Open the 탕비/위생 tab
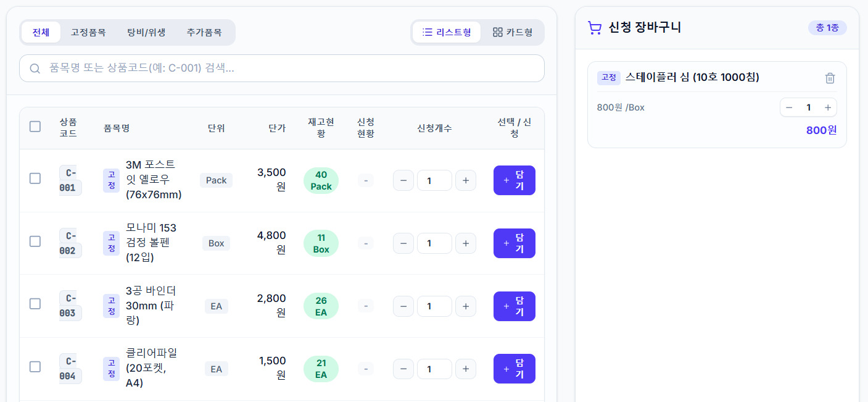The height and width of the screenshot is (402, 868). tap(146, 32)
